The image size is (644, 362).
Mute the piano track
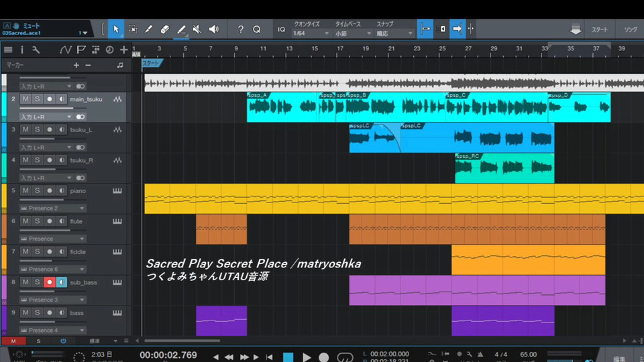click(x=25, y=191)
